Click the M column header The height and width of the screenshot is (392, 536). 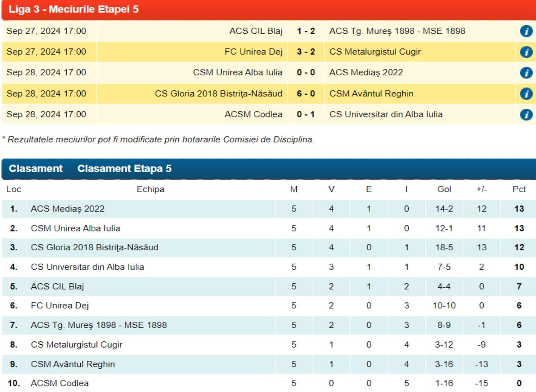(294, 189)
